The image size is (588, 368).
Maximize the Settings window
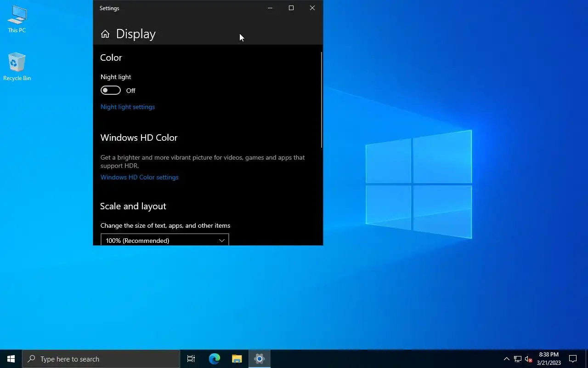291,8
